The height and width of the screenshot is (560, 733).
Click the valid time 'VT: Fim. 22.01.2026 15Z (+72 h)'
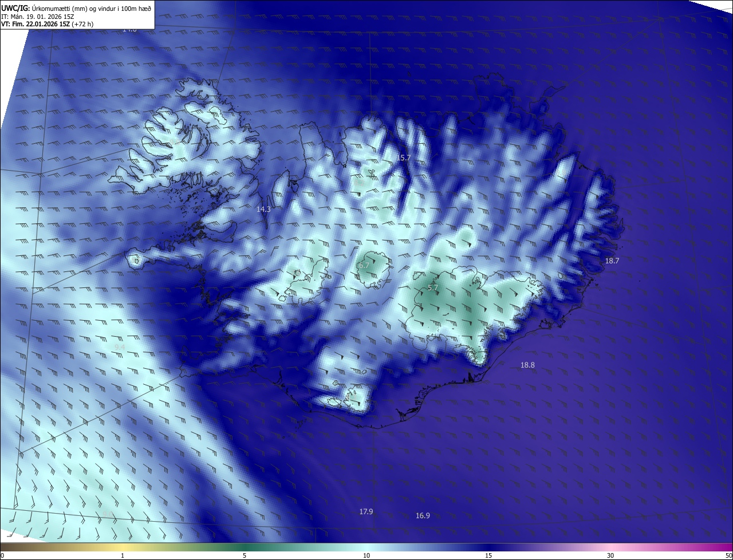pyautogui.click(x=48, y=24)
